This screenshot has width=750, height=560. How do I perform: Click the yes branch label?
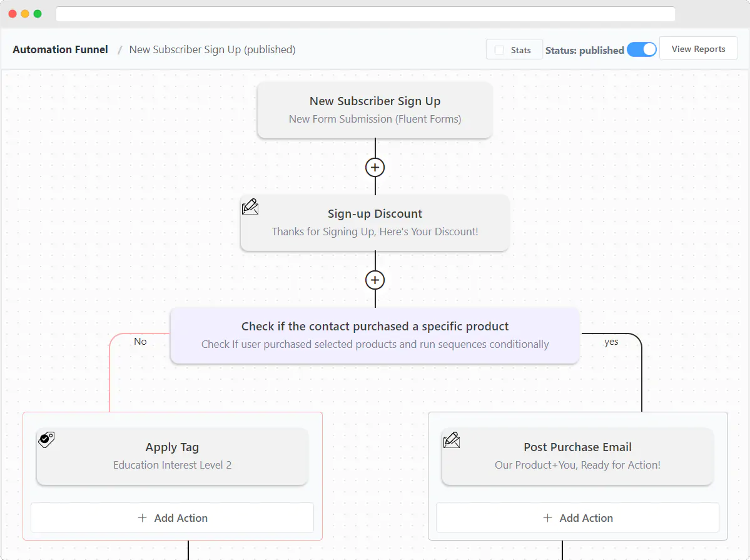tap(611, 342)
